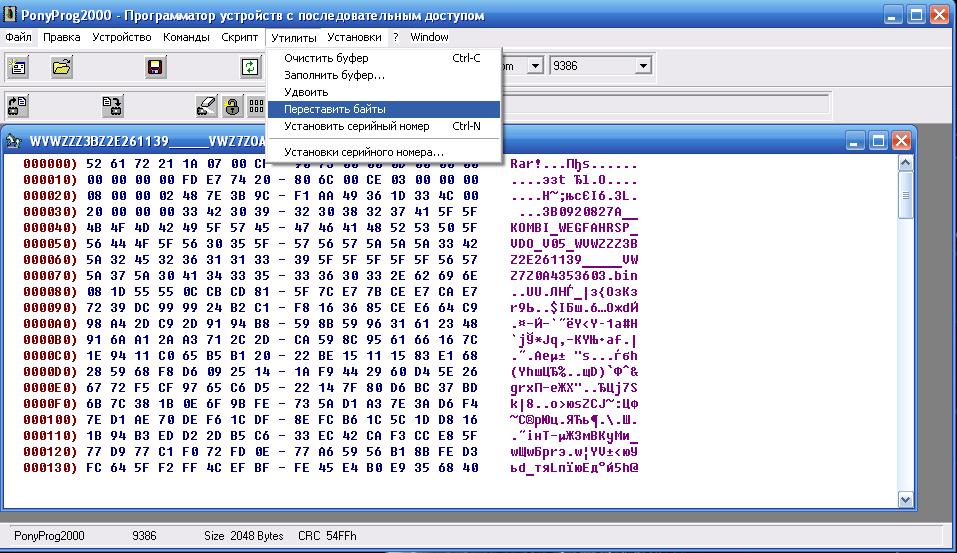Expand the device family dropdown arrow
The height and width of the screenshot is (553, 957).
(x=535, y=66)
